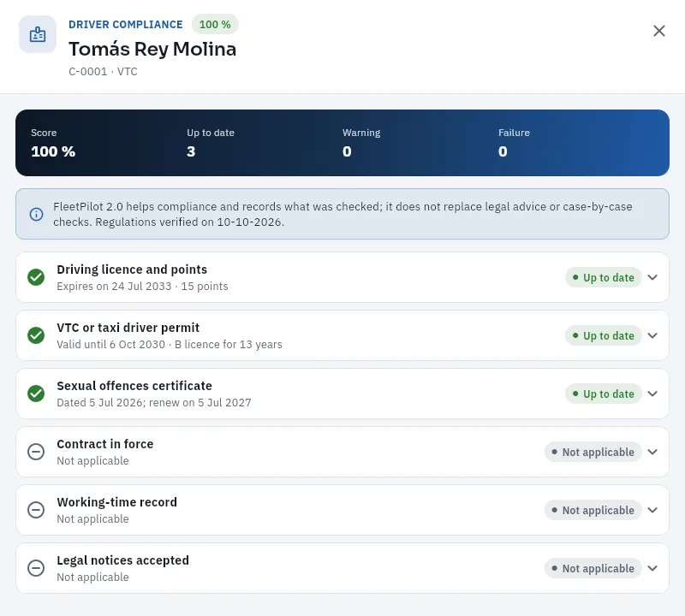Click Not applicable badge for Legal notices accepted
The image size is (685, 616).
593,568
